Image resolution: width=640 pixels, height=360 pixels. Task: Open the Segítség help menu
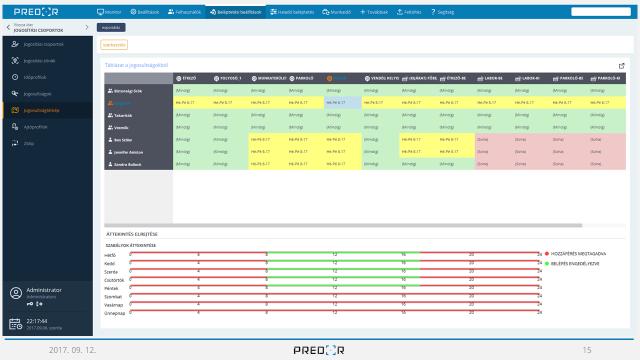coord(442,12)
